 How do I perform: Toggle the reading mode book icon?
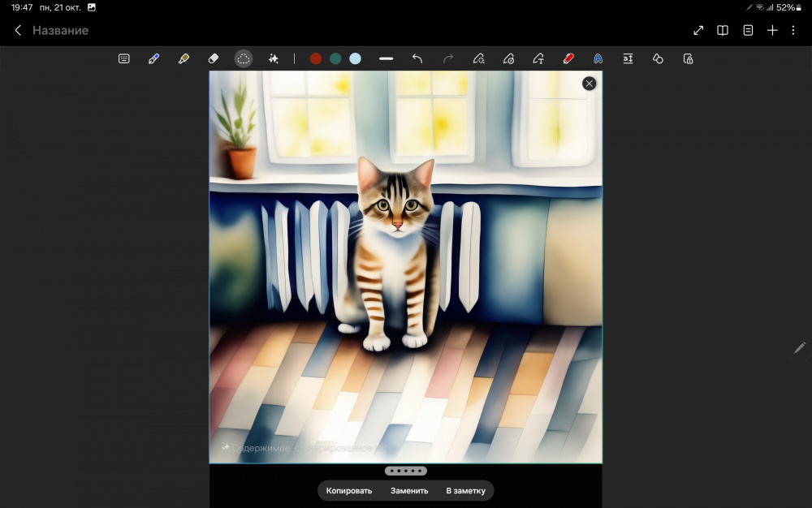[723, 30]
